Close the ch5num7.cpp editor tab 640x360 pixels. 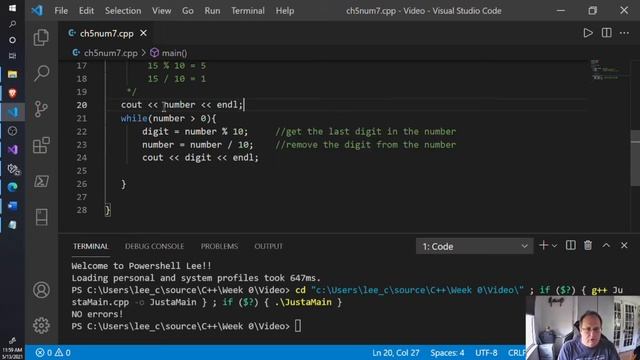(143, 33)
